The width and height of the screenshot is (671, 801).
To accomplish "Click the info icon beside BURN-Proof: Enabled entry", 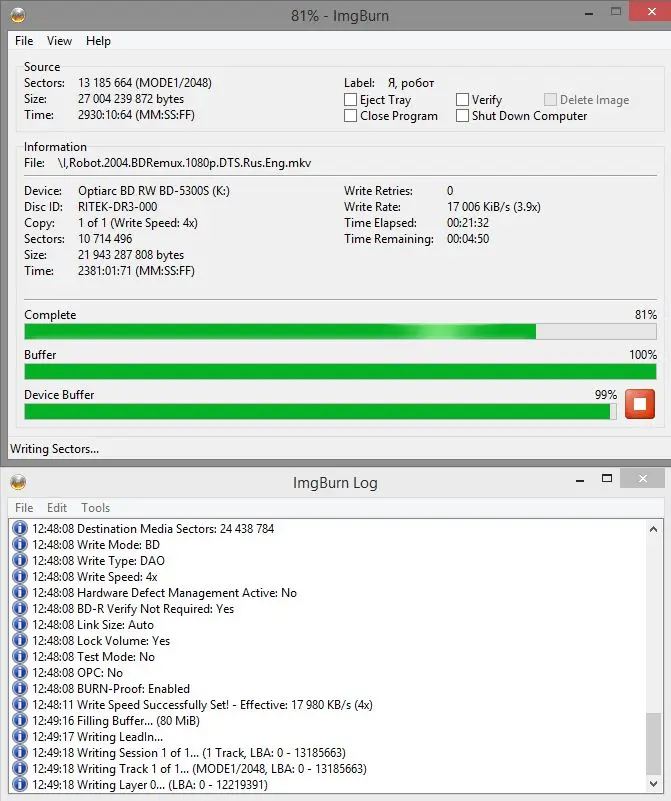I will coord(19,689).
